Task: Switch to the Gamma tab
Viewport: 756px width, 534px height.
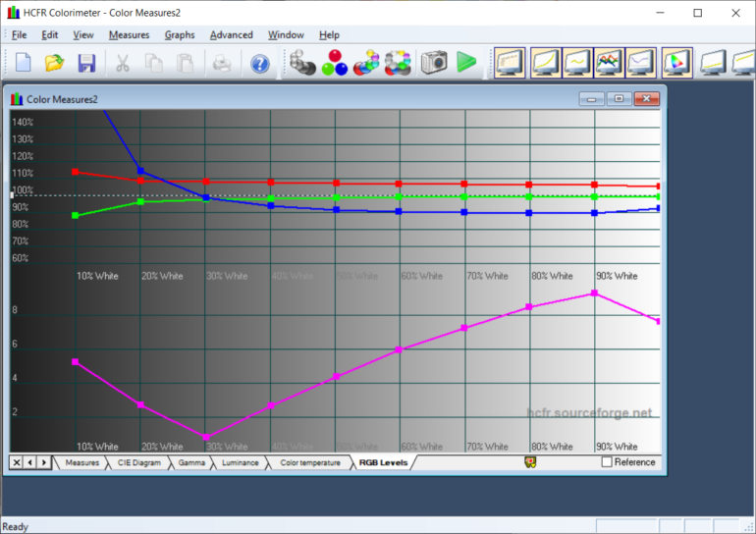Action: (x=191, y=462)
